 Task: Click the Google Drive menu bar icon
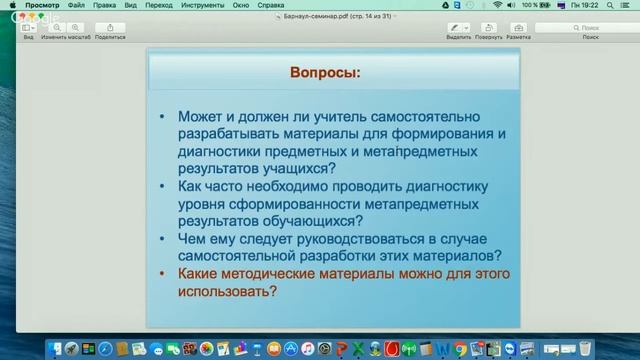445,5
